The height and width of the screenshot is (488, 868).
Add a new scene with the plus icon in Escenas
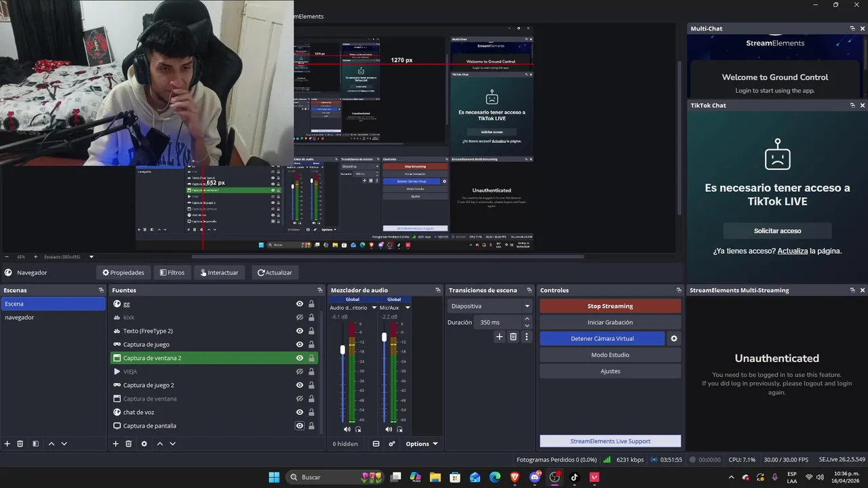(7, 444)
